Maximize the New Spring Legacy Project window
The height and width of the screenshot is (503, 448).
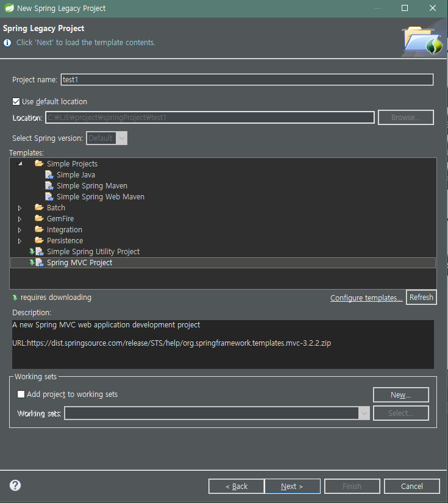click(x=405, y=8)
